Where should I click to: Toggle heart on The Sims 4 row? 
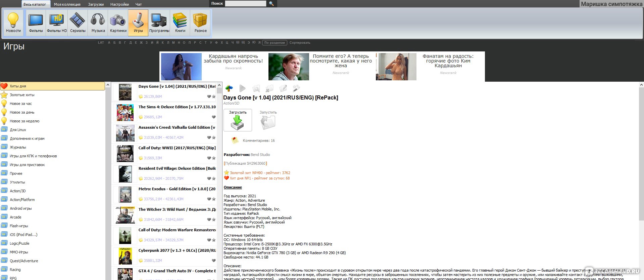click(213, 117)
